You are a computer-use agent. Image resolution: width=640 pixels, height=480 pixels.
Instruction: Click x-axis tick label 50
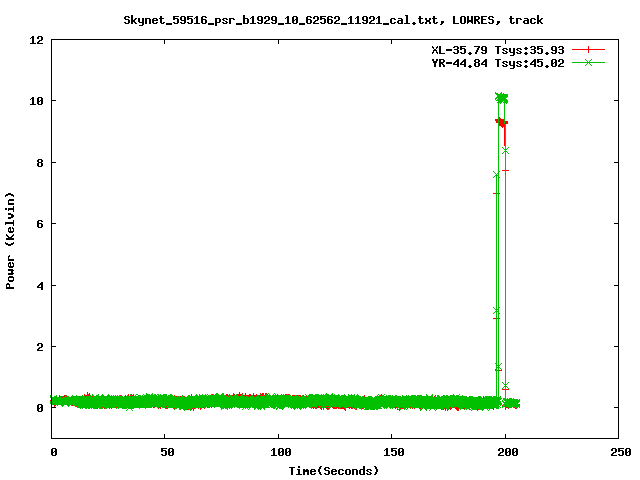[167, 452]
